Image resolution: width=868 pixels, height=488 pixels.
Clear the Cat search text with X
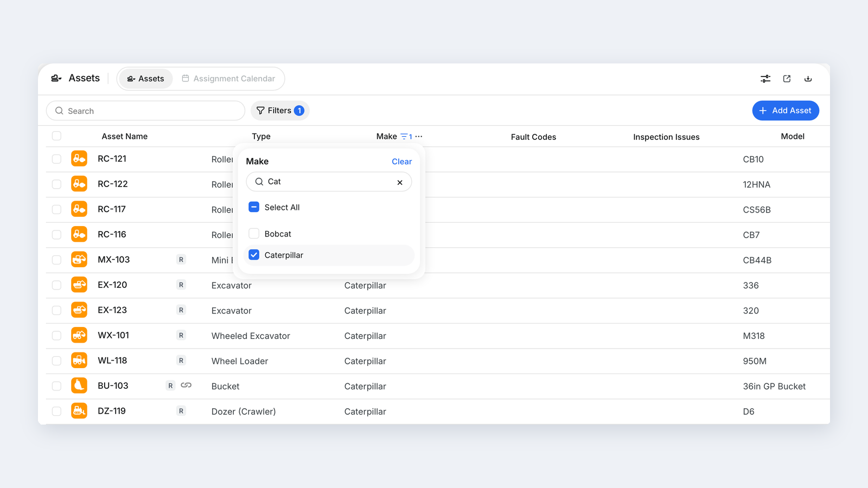tap(400, 182)
